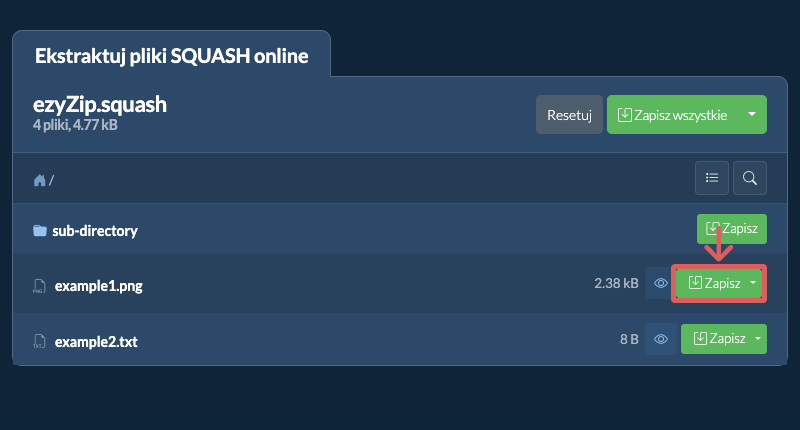Click the example1.png file name
This screenshot has width=800, height=430.
[98, 286]
